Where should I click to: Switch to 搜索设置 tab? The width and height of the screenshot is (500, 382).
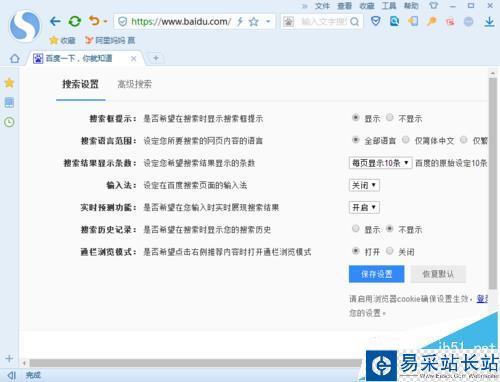pyautogui.click(x=80, y=84)
